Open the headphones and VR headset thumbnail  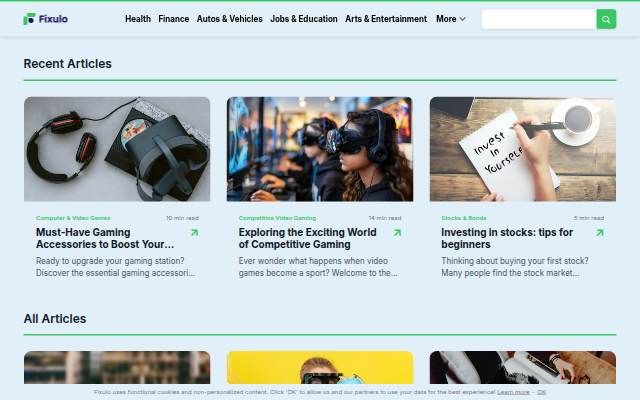pos(117,149)
